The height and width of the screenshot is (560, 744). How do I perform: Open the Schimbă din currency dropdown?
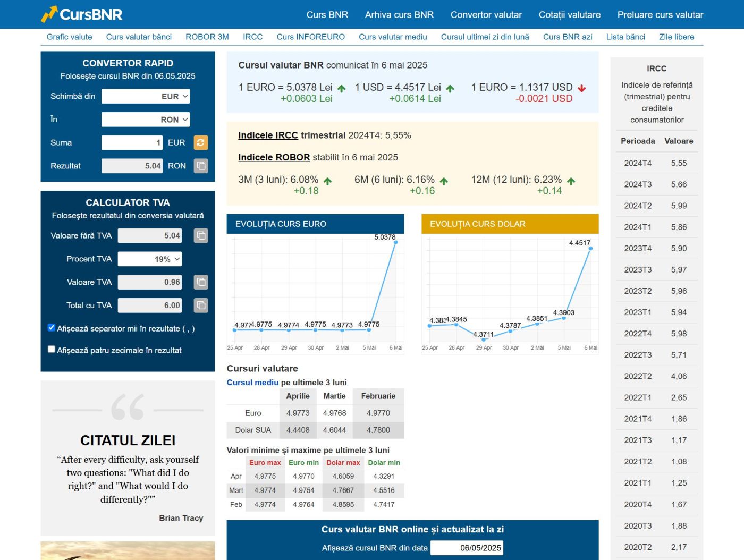coord(146,96)
